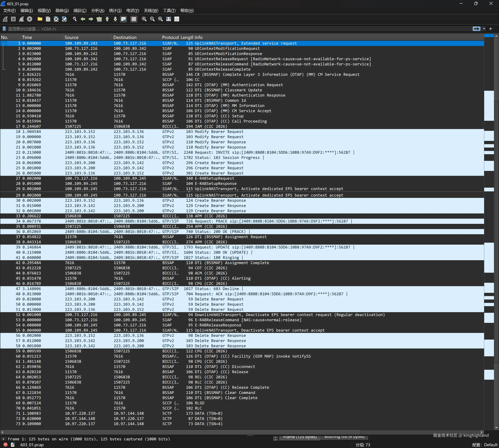The height and width of the screenshot is (448, 499).
Task: Open display filter bookmark menu
Action: pyautogui.click(x=4, y=29)
